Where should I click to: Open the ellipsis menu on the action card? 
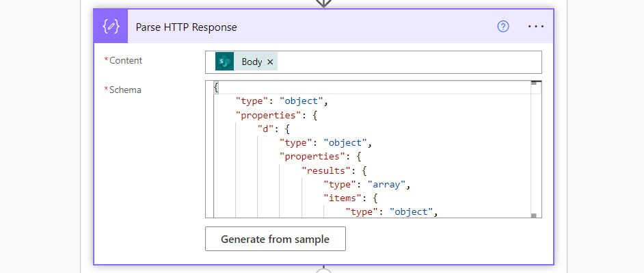click(x=535, y=27)
